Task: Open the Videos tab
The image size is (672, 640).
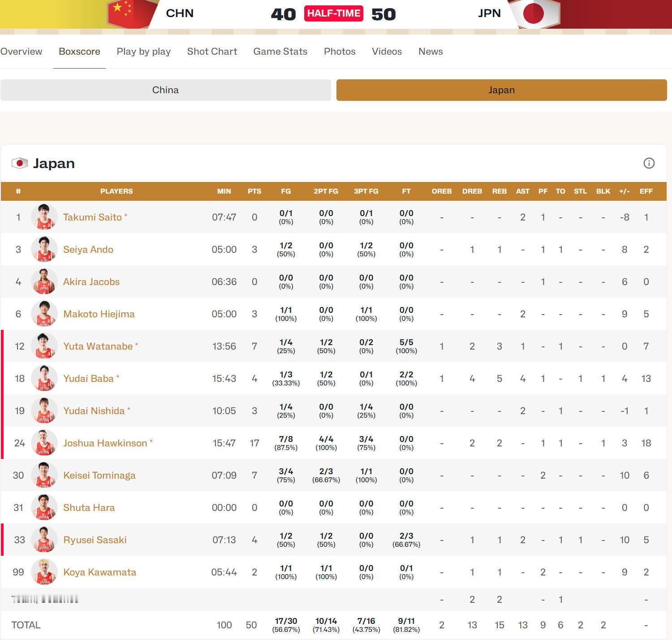Action: (x=387, y=52)
